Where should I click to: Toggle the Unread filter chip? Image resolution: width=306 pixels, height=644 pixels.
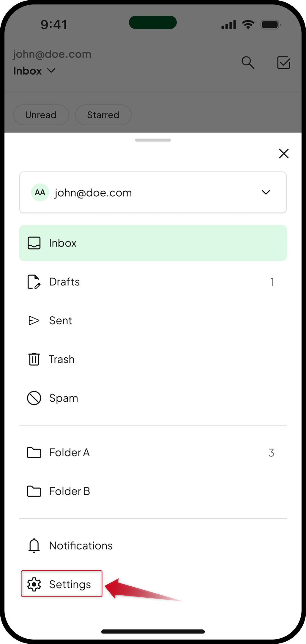(x=41, y=115)
